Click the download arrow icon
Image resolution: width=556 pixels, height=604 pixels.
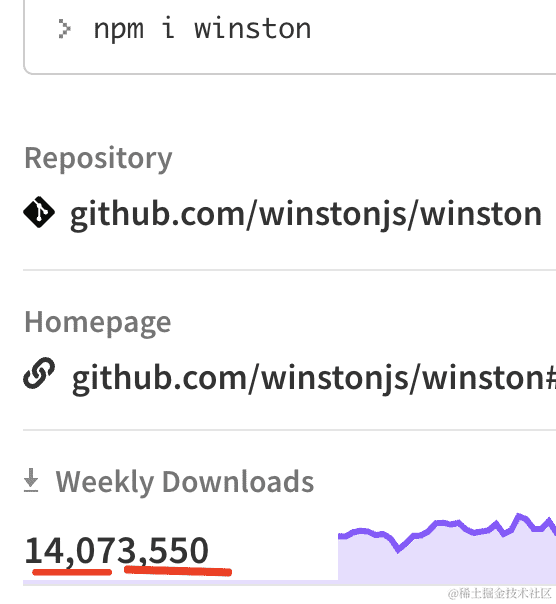[x=31, y=480]
